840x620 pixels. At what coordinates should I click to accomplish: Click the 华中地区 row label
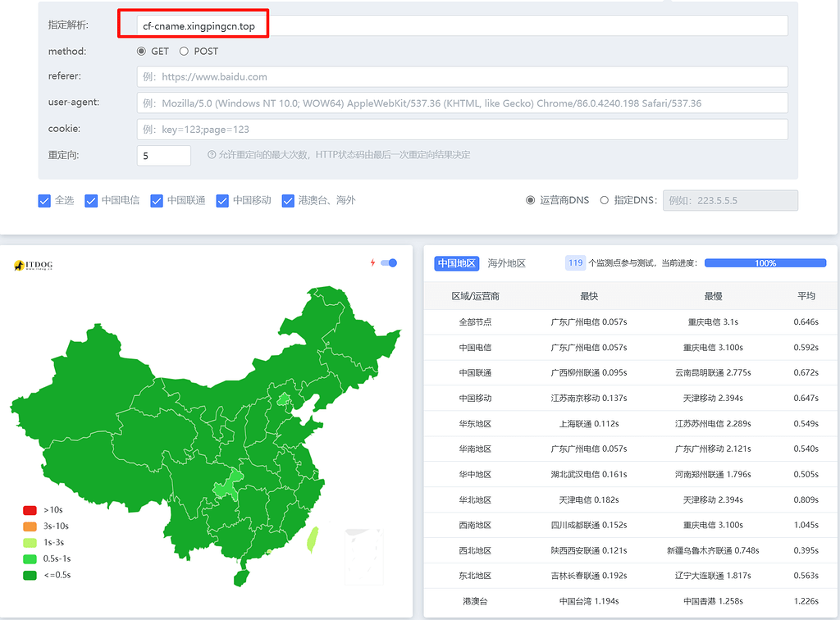pos(475,474)
